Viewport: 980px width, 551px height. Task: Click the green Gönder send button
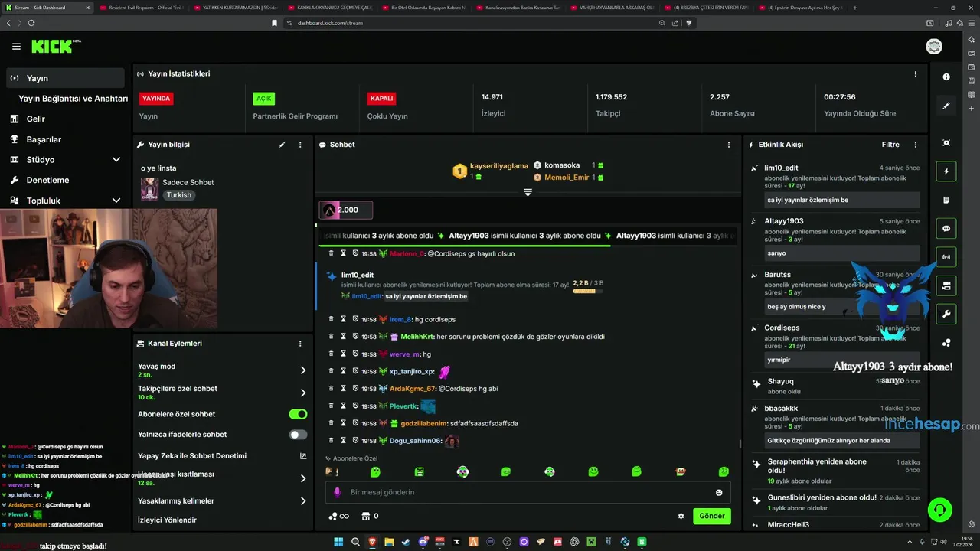(711, 516)
